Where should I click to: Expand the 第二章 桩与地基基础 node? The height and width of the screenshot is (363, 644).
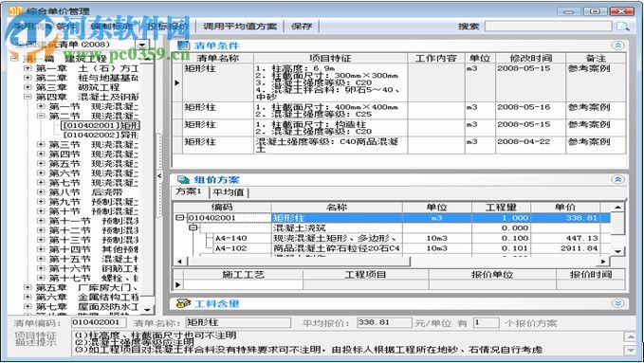(28, 78)
